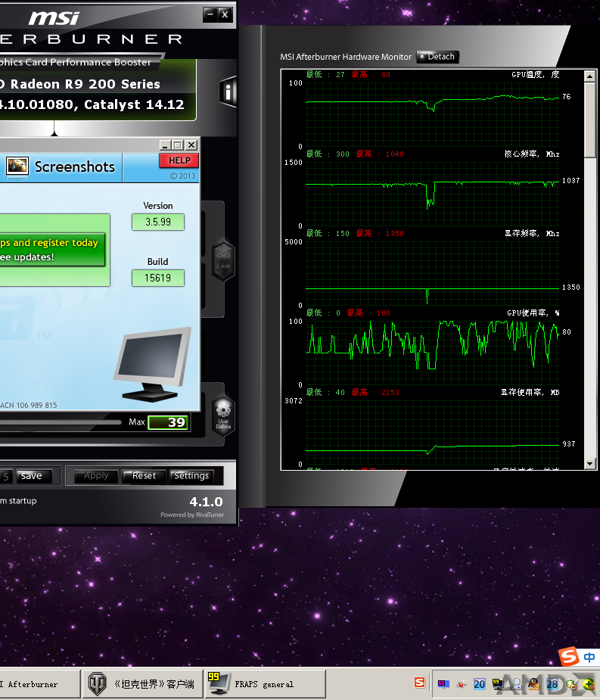Viewport: 600px width, 700px height.
Task: Open the User Define gear icon
Action: pos(223,415)
